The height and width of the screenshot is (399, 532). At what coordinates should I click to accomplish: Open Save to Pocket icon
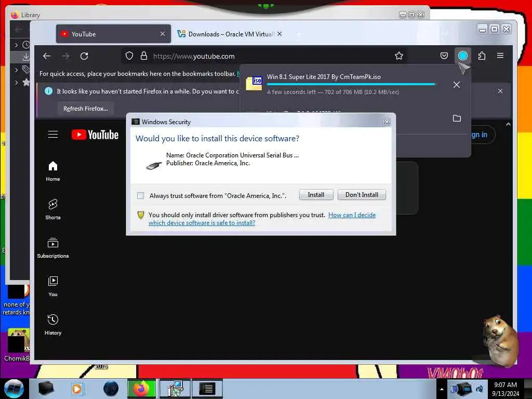[444, 56]
